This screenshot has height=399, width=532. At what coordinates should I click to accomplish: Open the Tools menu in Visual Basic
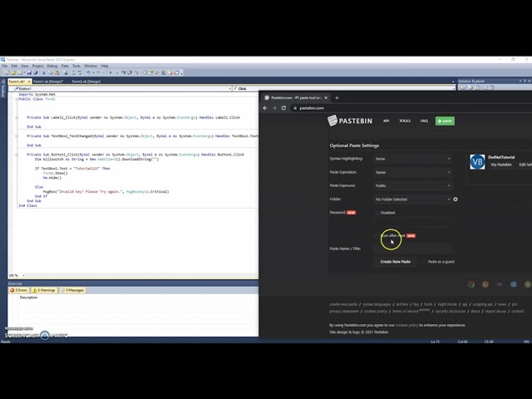tap(76, 66)
